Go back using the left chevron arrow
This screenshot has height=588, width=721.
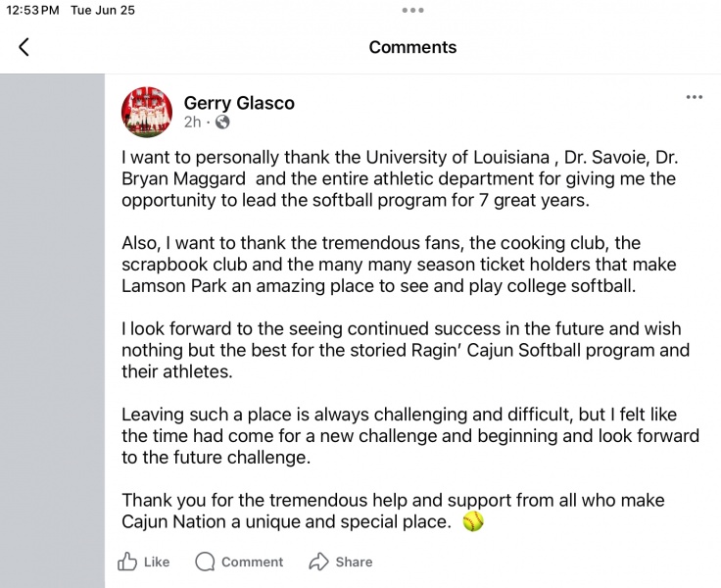[x=24, y=47]
